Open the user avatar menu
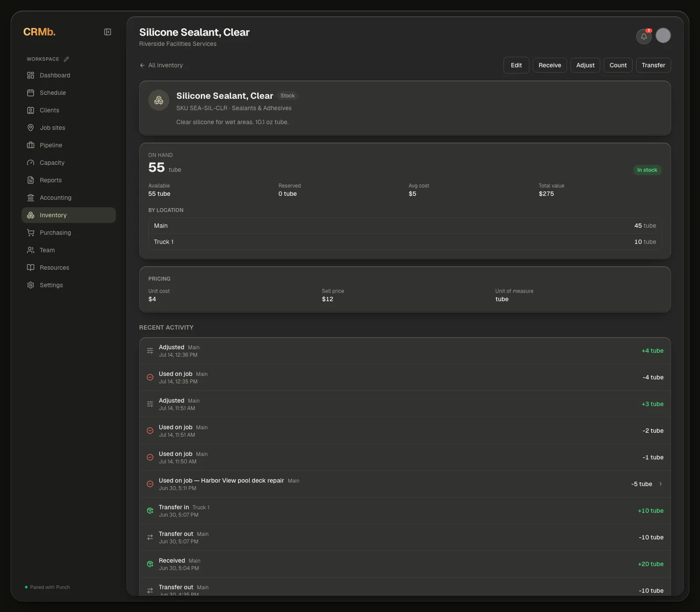This screenshot has height=612, width=700. 663,35
